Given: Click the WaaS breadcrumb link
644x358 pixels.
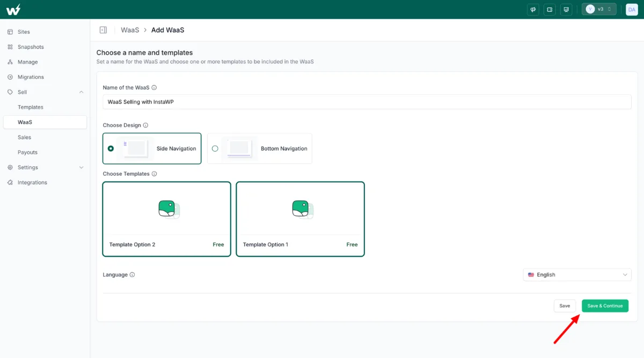Looking at the screenshot, I should point(130,30).
